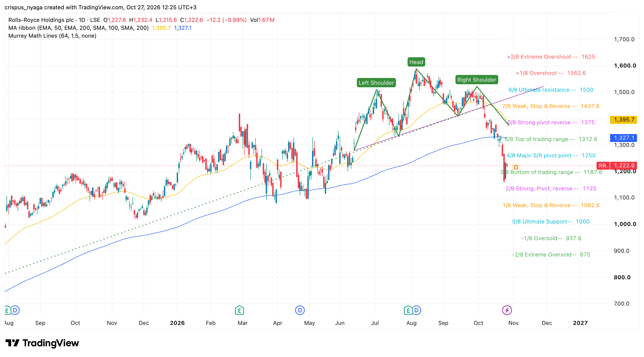Click the Rolls-Royce Holdings plc symbol title
This screenshot has width=644, height=357.
click(41, 20)
